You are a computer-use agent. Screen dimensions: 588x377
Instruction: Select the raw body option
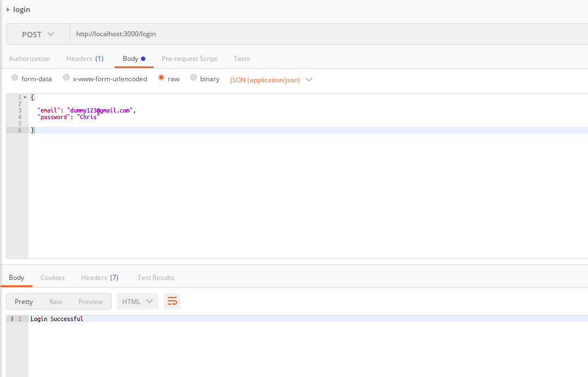click(x=161, y=78)
